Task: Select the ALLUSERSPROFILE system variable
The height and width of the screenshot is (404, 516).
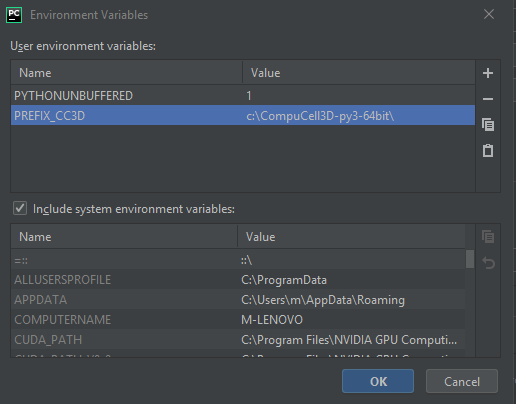Action: click(63, 280)
